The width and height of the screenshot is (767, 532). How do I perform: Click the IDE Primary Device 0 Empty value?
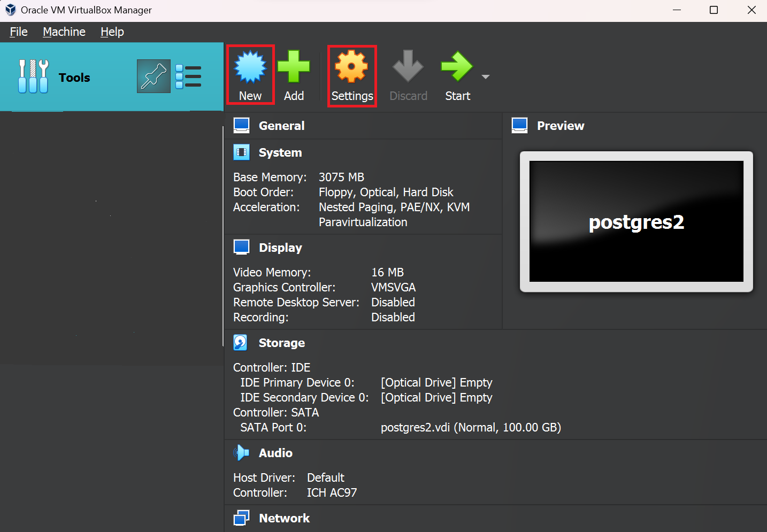coord(436,382)
